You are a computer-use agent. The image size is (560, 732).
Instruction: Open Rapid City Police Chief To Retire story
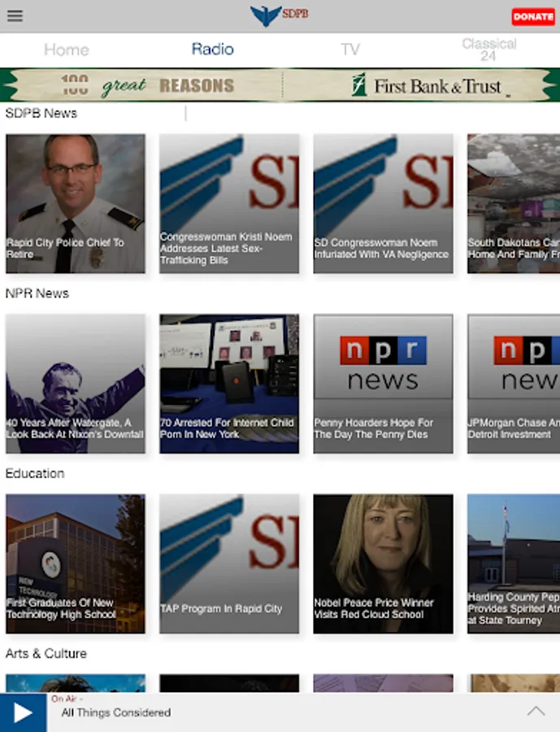pyautogui.click(x=76, y=203)
